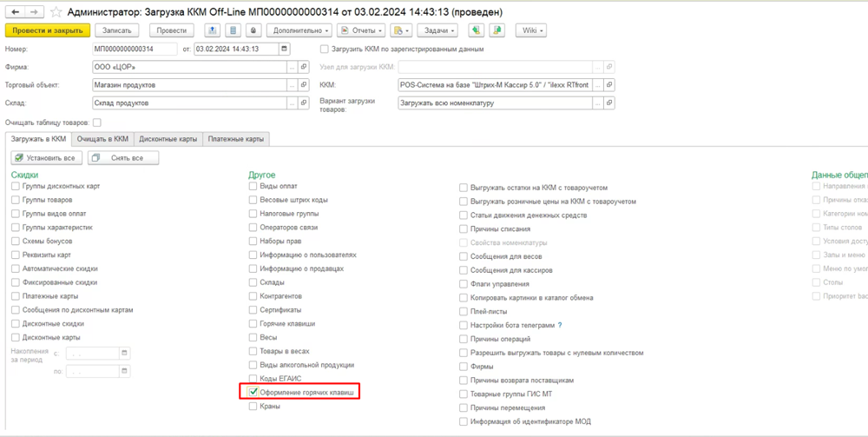Click into the Номер input field

[x=135, y=50]
